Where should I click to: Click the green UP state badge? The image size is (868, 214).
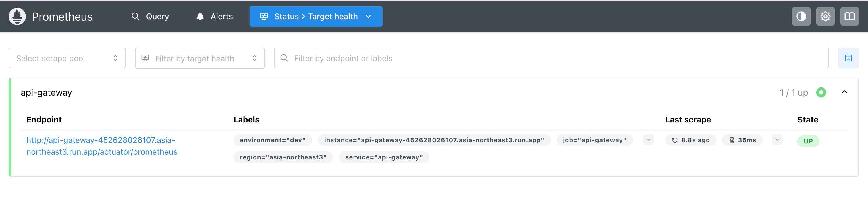point(808,141)
